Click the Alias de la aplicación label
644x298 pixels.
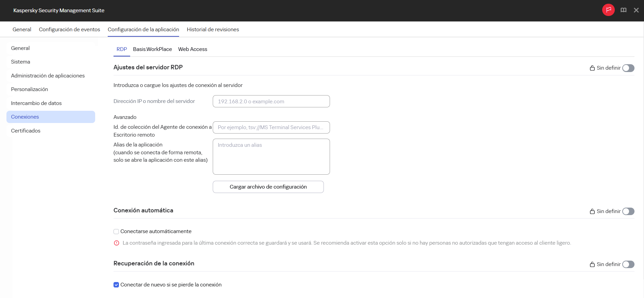click(138, 145)
